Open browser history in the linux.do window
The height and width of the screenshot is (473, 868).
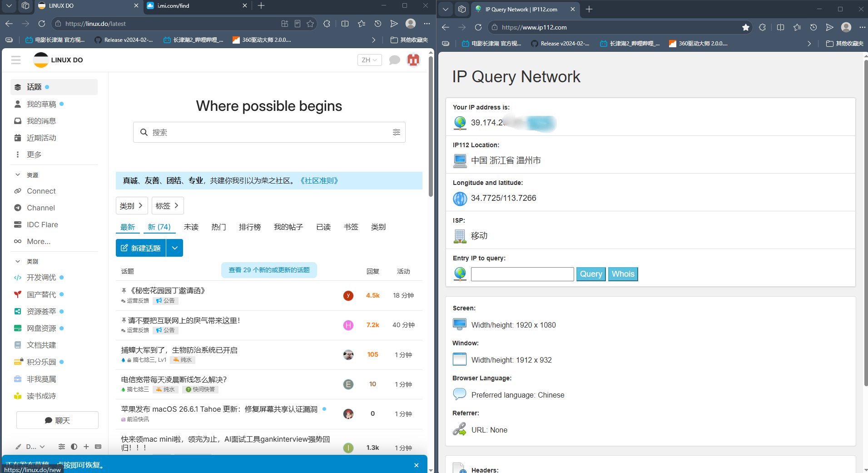(x=378, y=24)
